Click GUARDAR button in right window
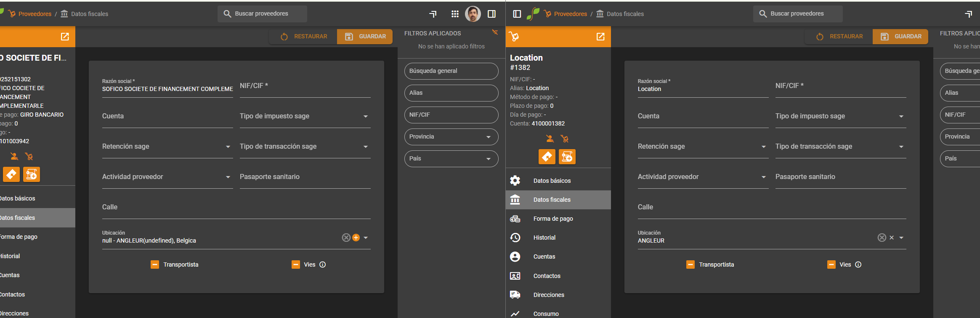980x318 pixels. 900,37
